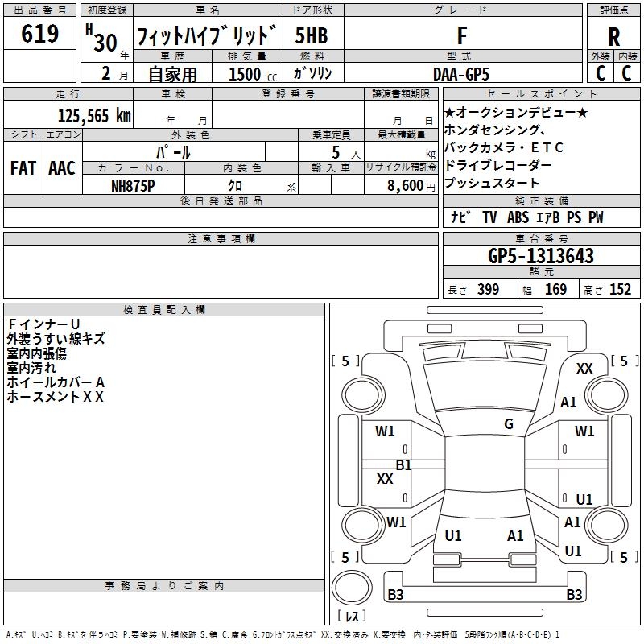This screenshot has height=644, width=644.
Task: Click the B3 mark at bottom right bumper
Action: click(574, 595)
